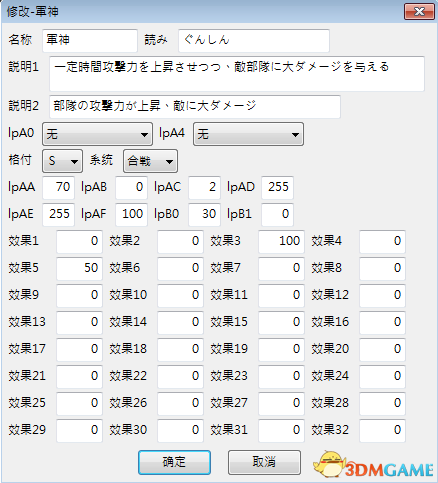Click the lpAF field showing 100
438x483 pixels.
pyautogui.click(x=132, y=215)
